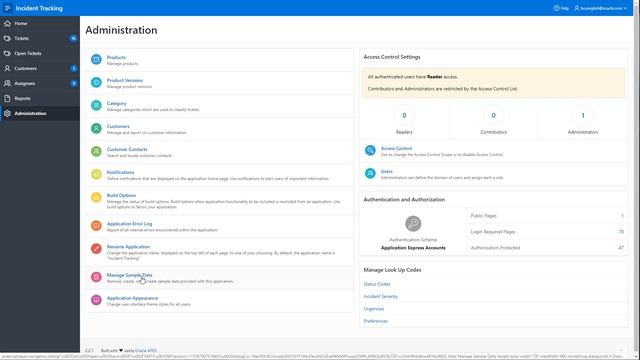Click the Administration gear icon in sidebar

(7, 113)
